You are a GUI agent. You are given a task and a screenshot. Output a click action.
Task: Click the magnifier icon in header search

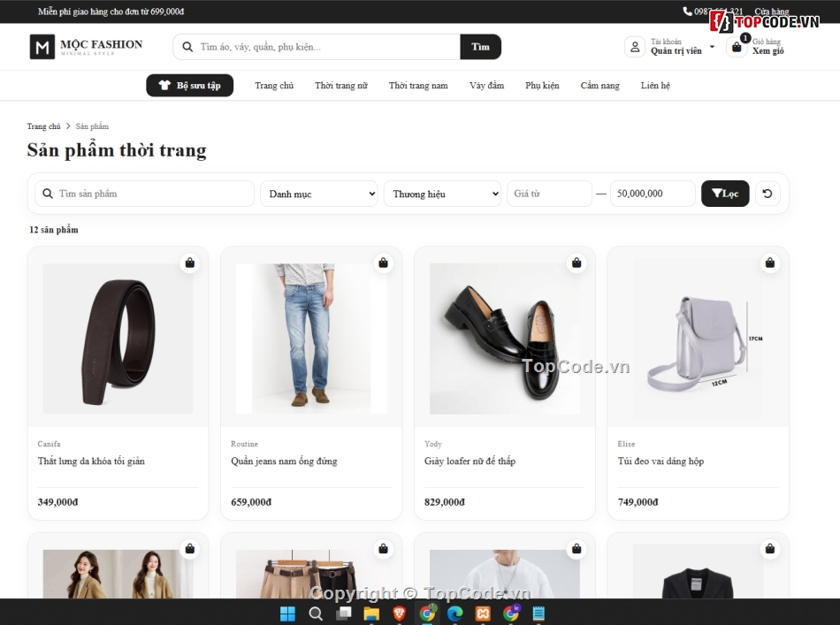187,47
